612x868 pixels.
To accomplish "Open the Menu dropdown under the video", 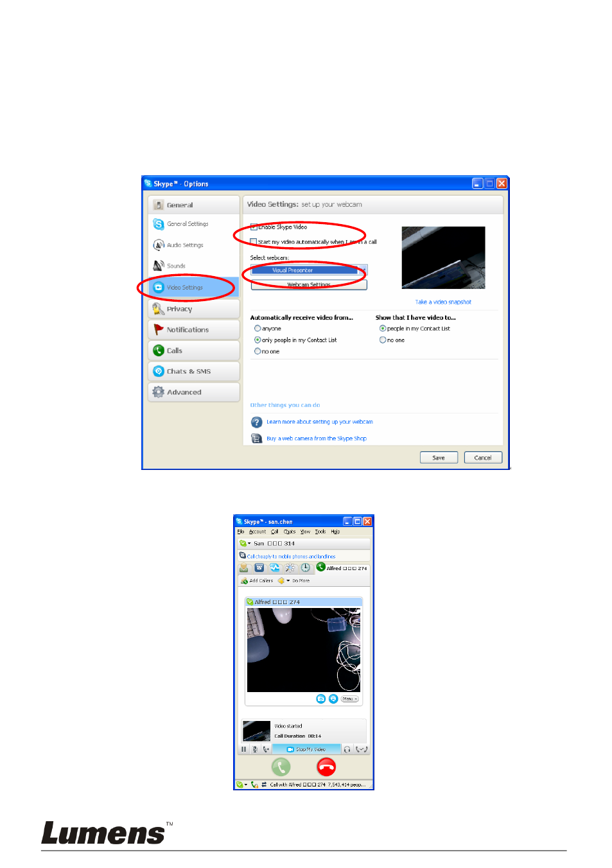I will [349, 699].
